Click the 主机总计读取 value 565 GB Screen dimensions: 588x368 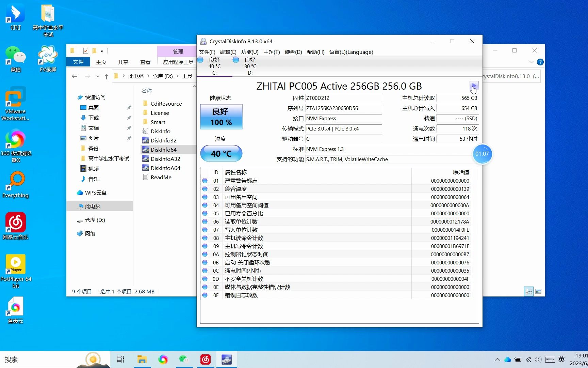tap(458, 98)
